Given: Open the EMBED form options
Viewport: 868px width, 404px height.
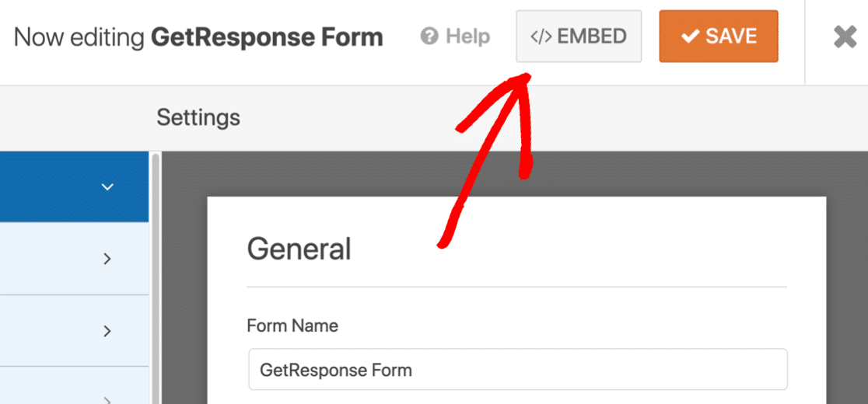Looking at the screenshot, I should (x=579, y=37).
